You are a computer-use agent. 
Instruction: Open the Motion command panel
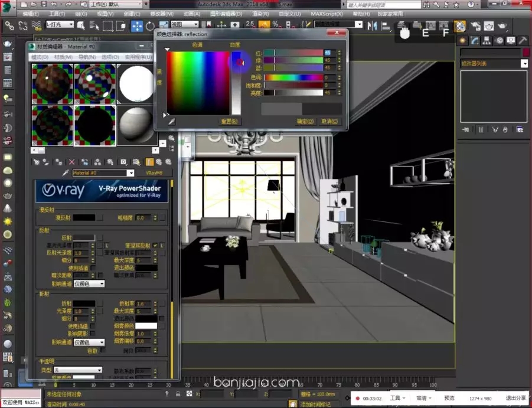(x=499, y=41)
